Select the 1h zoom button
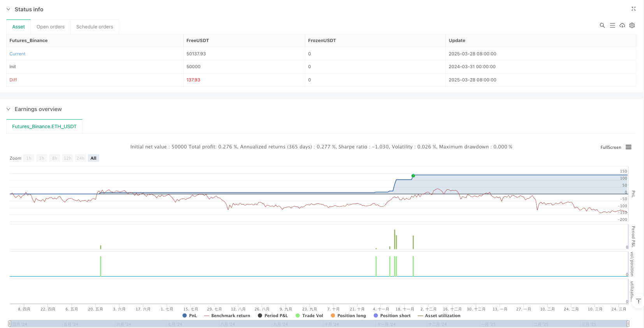Image resolution: width=644 pixels, height=328 pixels. [29, 158]
